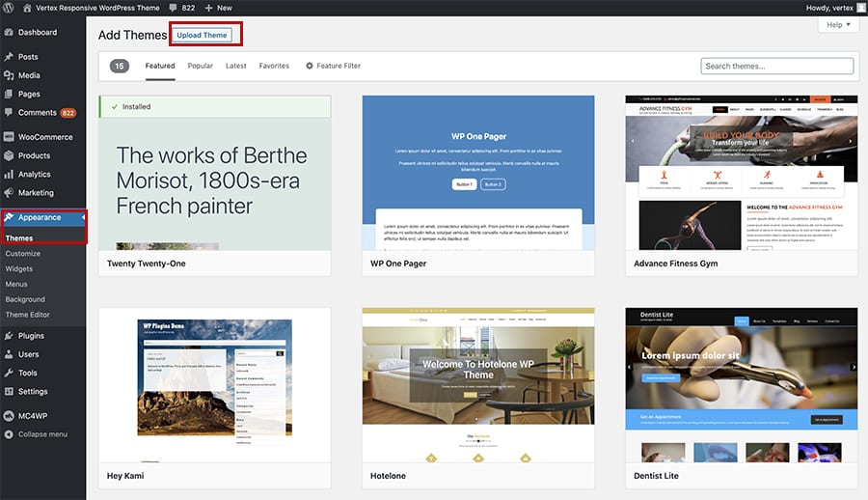Click the theme count badge showing 15

coord(119,66)
